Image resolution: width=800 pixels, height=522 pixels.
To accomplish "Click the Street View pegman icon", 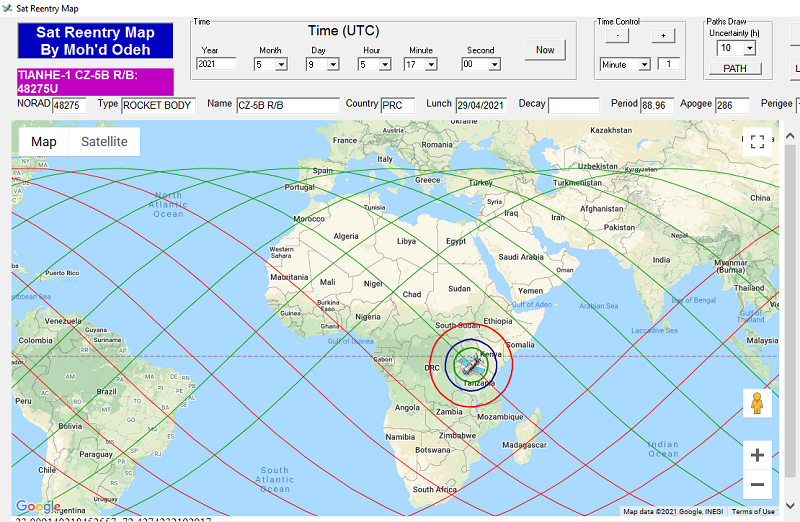I will [x=757, y=404].
